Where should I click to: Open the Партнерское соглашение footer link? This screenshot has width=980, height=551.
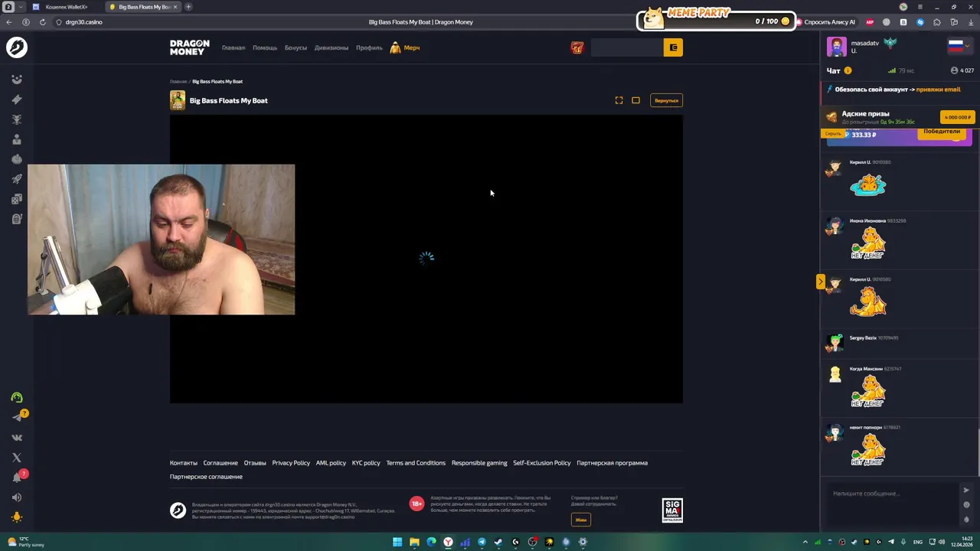click(206, 477)
